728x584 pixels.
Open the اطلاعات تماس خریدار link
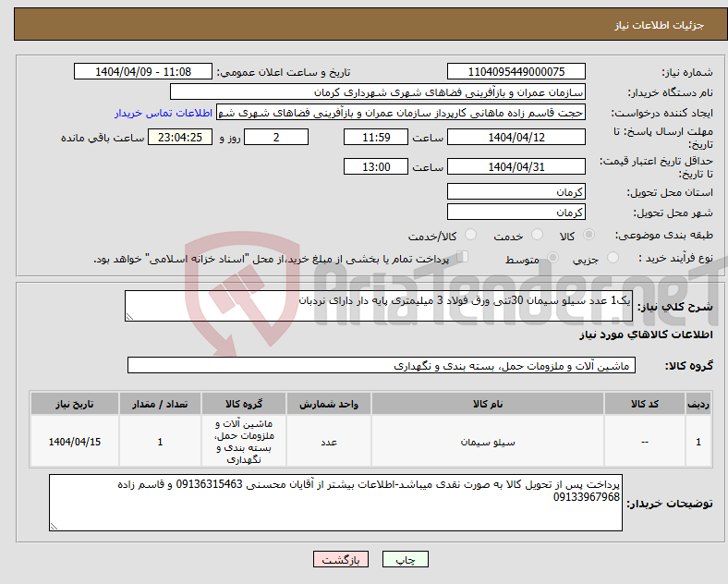point(164,113)
